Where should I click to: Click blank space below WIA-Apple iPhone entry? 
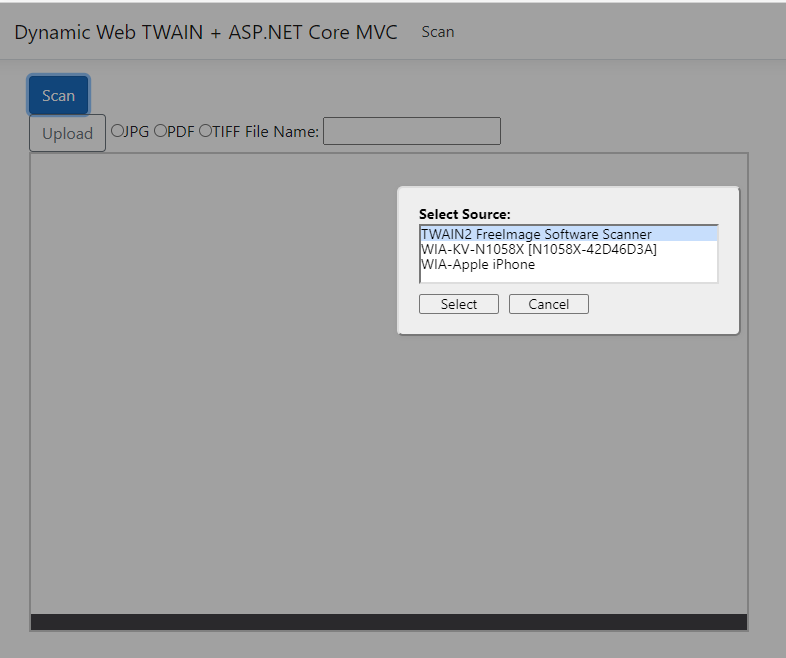tap(567, 277)
